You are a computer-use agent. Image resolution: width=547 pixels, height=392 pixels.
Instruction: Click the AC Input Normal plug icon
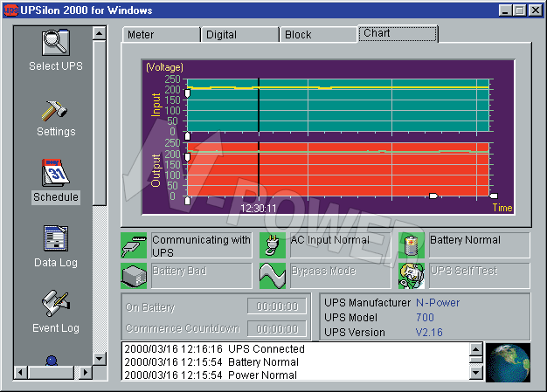[273, 245]
